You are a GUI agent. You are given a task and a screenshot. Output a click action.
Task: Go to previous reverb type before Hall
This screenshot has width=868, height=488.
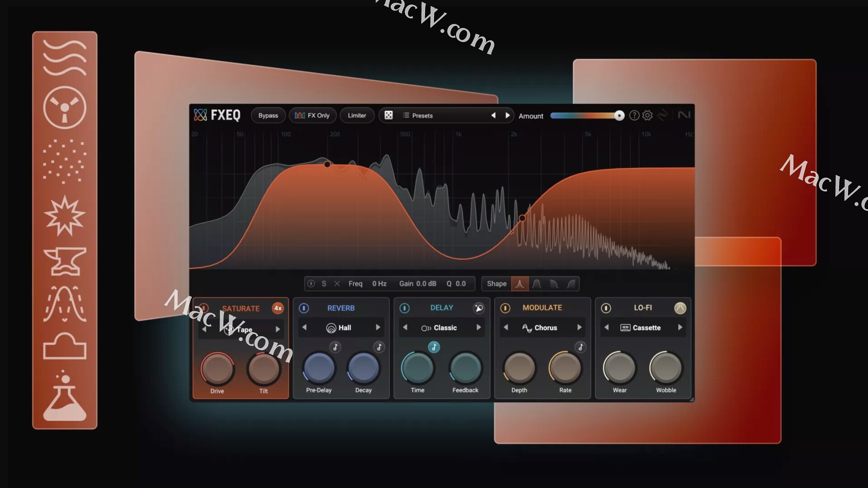(304, 327)
